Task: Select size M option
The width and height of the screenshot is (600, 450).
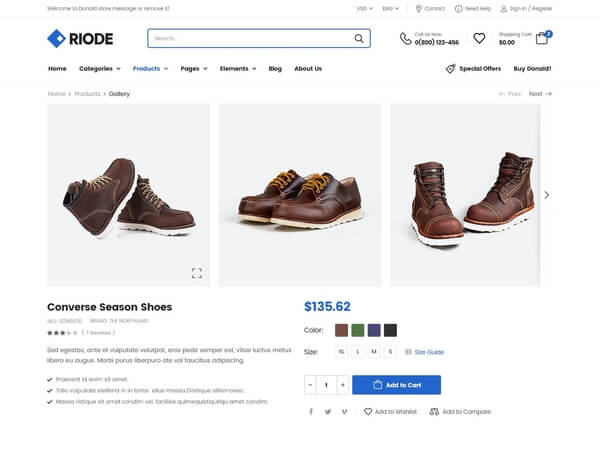Action: (374, 352)
